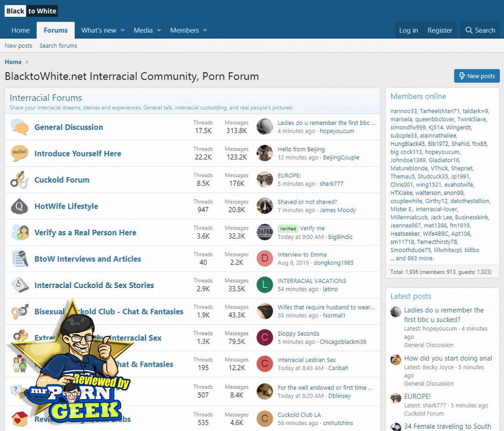This screenshot has height=431, width=504.
Task: Open the 'Shaved or not shaved?' thread
Action: (x=307, y=202)
